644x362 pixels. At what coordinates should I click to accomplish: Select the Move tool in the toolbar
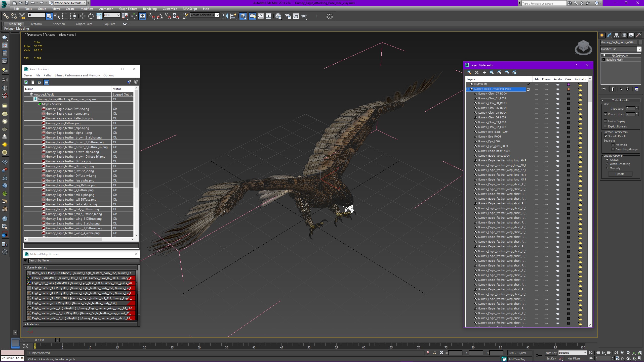click(x=83, y=16)
